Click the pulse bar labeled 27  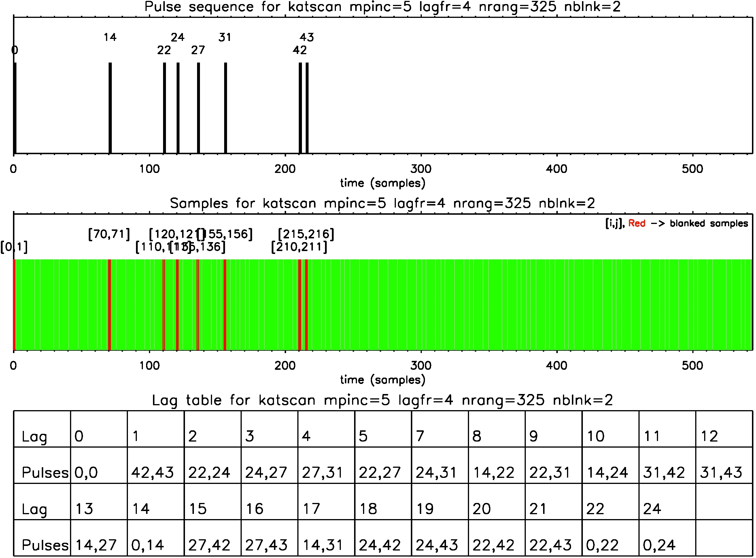pyautogui.click(x=199, y=108)
